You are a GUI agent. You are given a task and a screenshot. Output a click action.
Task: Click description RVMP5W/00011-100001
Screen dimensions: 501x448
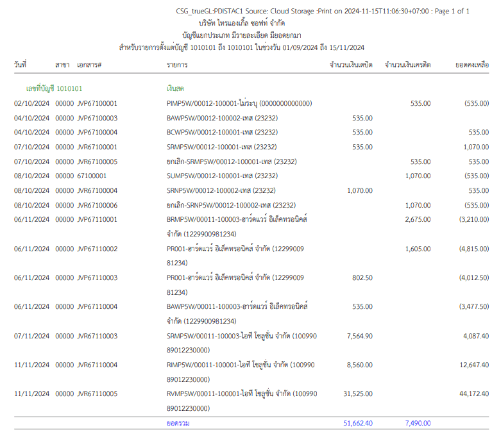203,394
